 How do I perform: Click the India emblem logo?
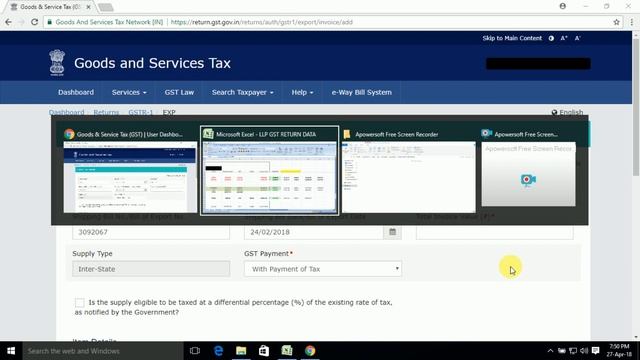[x=57, y=63]
